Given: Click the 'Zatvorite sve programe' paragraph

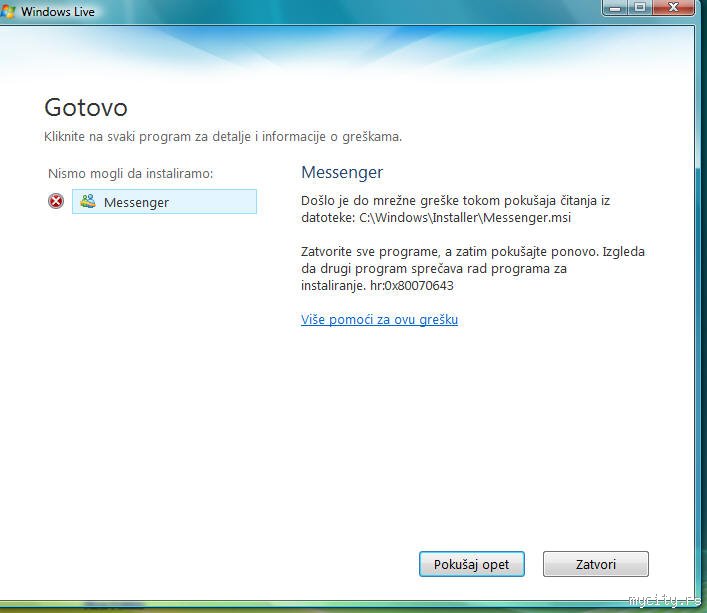Looking at the screenshot, I should point(473,268).
